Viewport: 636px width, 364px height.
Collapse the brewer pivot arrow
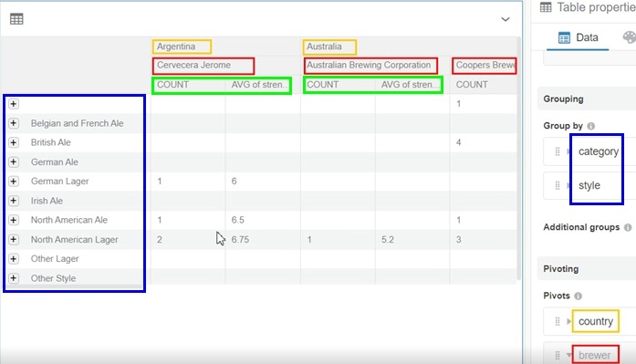tap(568, 356)
